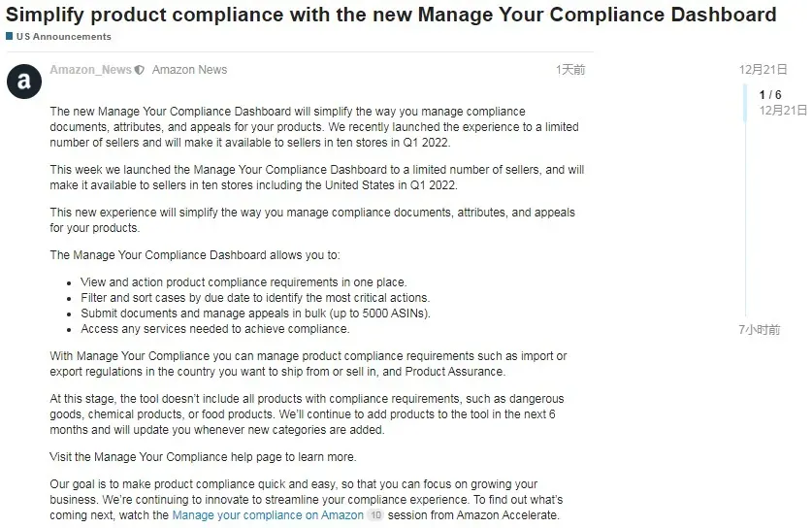
Task: Open Manage your compliance on Amazon link
Action: 268,515
